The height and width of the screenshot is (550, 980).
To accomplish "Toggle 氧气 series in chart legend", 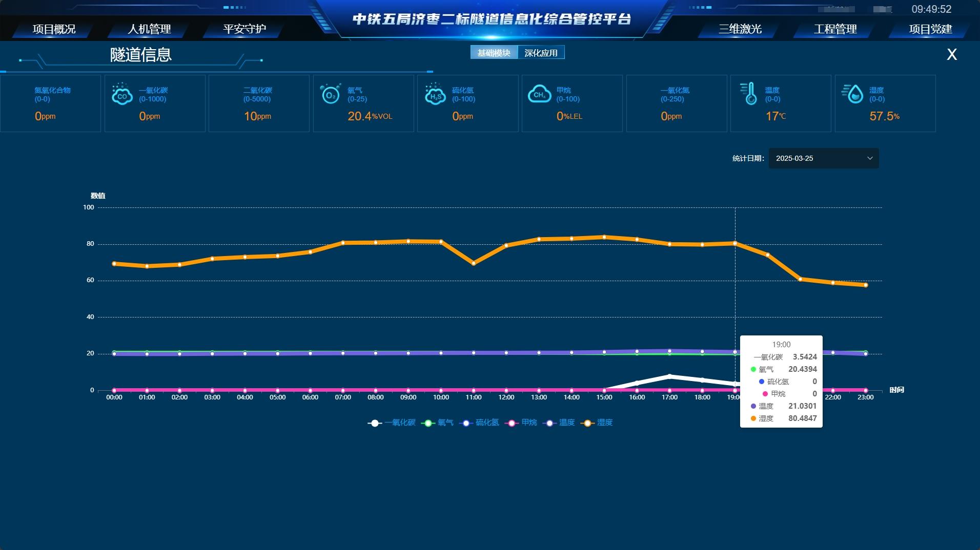I will [437, 423].
